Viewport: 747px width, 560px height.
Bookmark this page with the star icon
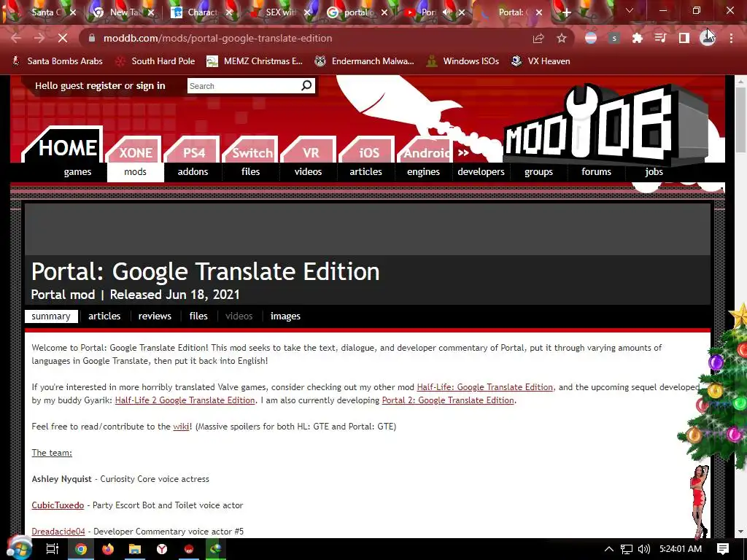pyautogui.click(x=562, y=38)
